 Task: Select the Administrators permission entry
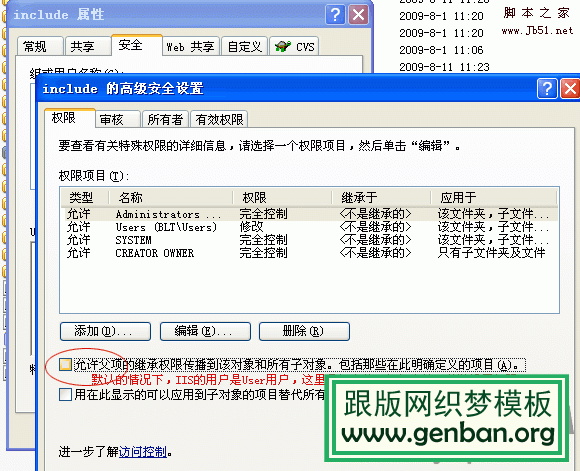[x=311, y=214]
